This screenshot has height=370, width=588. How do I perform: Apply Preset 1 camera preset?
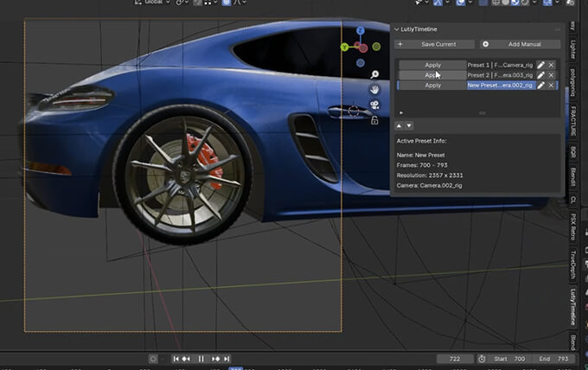click(432, 65)
